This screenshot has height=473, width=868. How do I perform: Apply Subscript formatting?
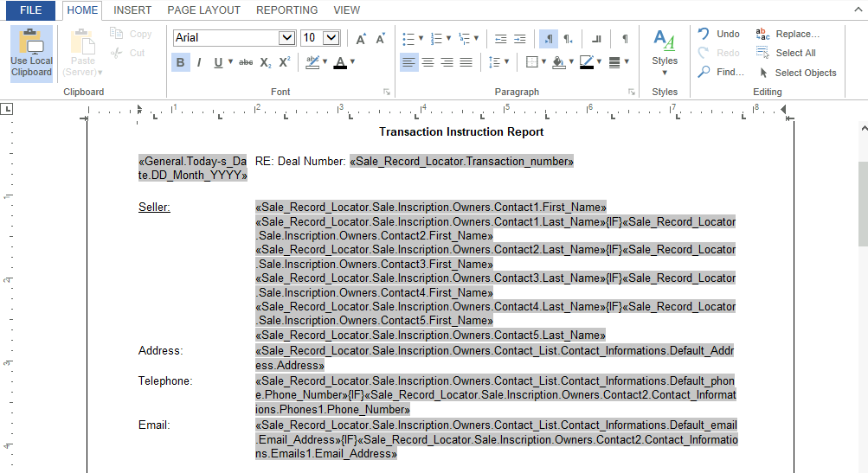266,62
